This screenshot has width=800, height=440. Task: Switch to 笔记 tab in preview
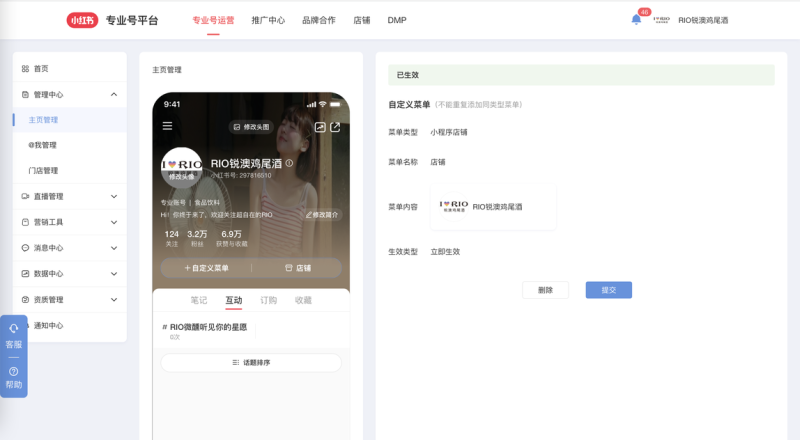(199, 300)
